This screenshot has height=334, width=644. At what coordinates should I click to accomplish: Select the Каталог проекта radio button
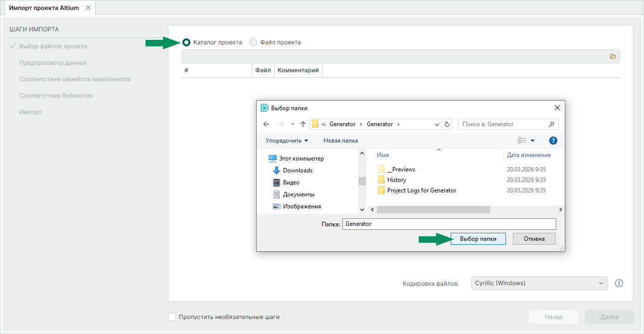point(186,42)
